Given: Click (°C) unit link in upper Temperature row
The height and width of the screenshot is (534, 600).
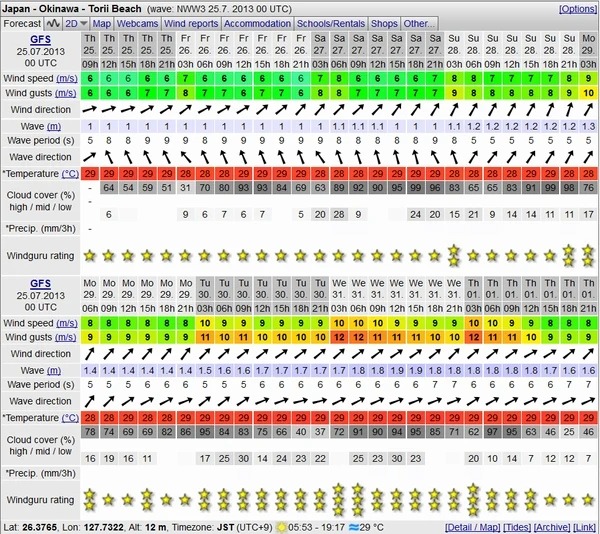Looking at the screenshot, I should tap(70, 174).
